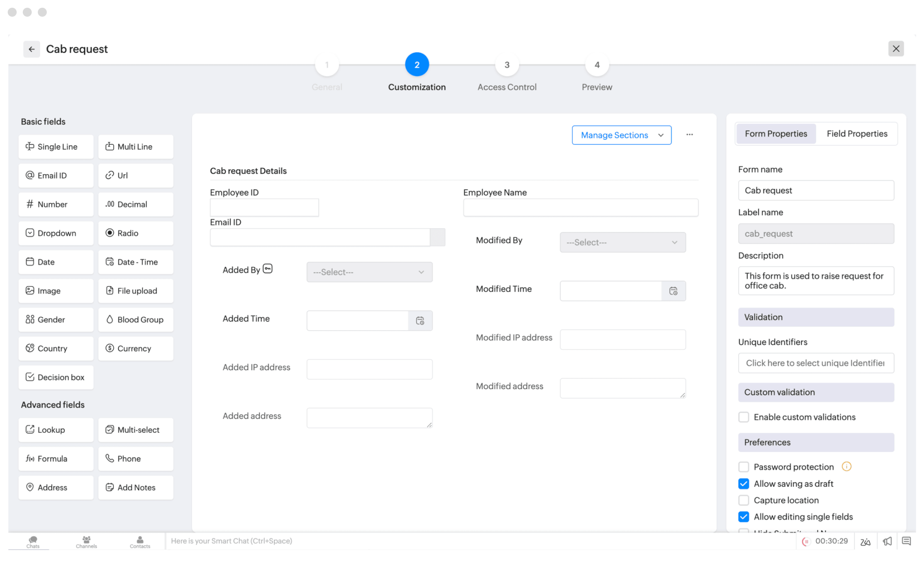The width and height of the screenshot is (924, 563).
Task: Add an Email ID field from Basic fields
Action: 56,175
